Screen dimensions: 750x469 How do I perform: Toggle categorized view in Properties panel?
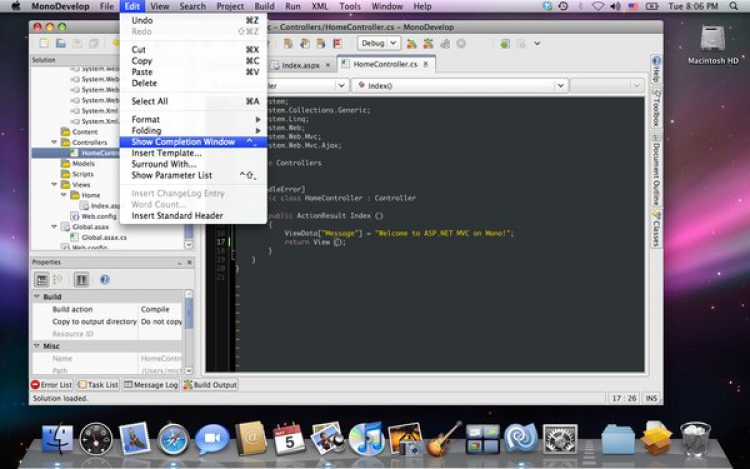[41, 280]
